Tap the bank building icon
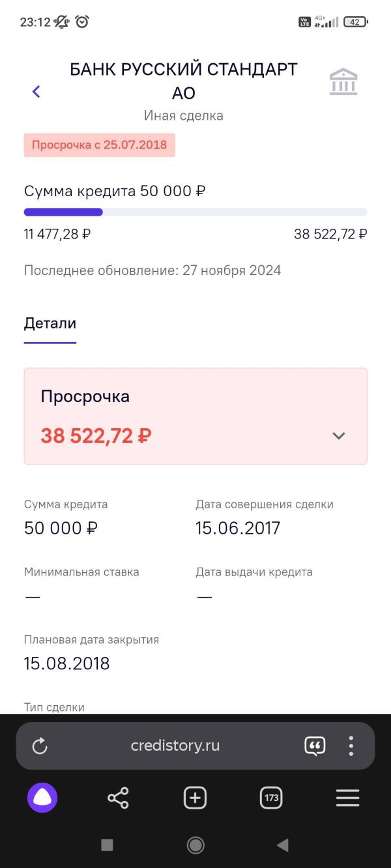 coord(343,83)
